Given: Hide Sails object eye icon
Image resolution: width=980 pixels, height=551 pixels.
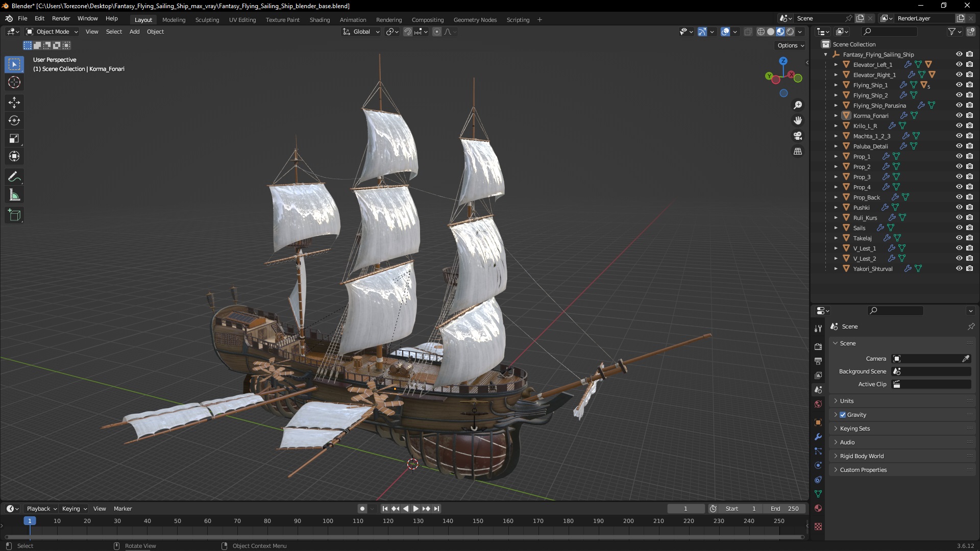Looking at the screenshot, I should point(959,228).
